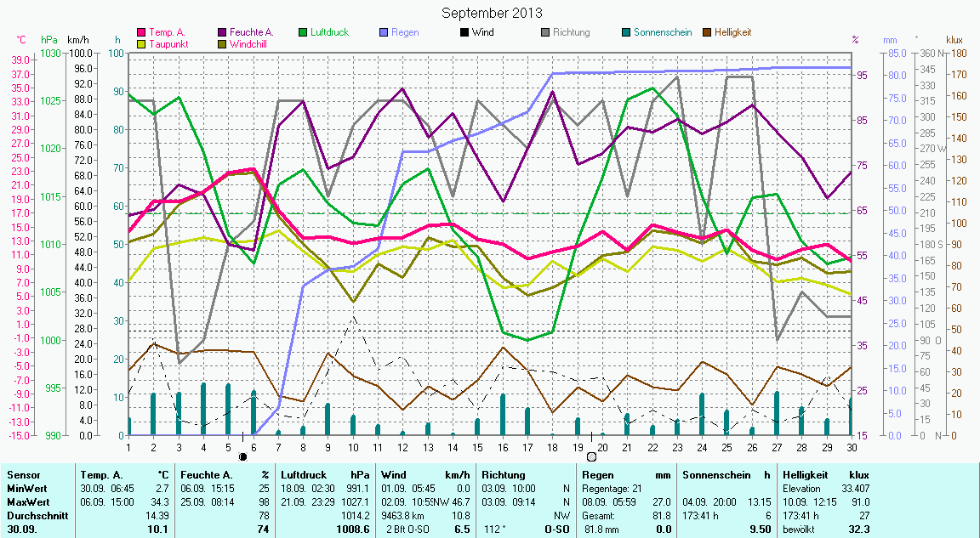Screen dimensions: 980x538
Task: Click the gray Richtung legend swatch
Action: [x=545, y=33]
